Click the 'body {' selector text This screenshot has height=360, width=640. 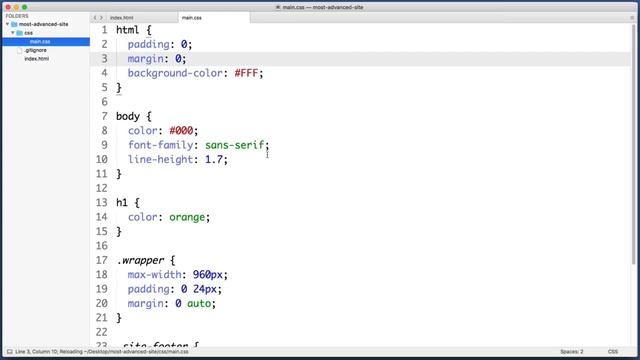coord(134,116)
